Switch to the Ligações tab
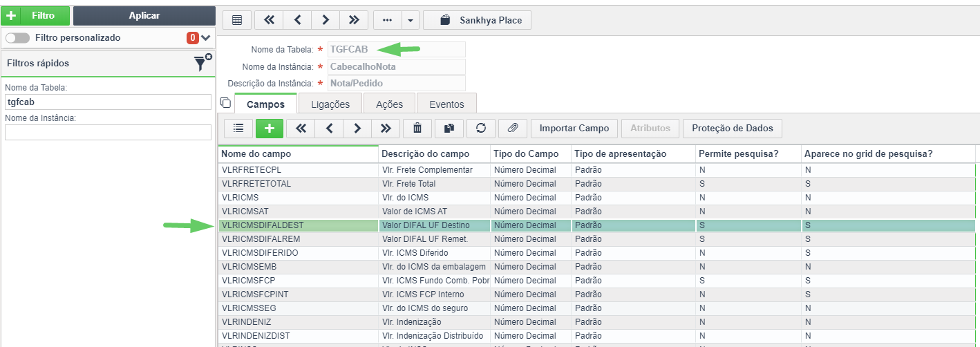Viewport: 980px width, 347px height. coord(330,104)
